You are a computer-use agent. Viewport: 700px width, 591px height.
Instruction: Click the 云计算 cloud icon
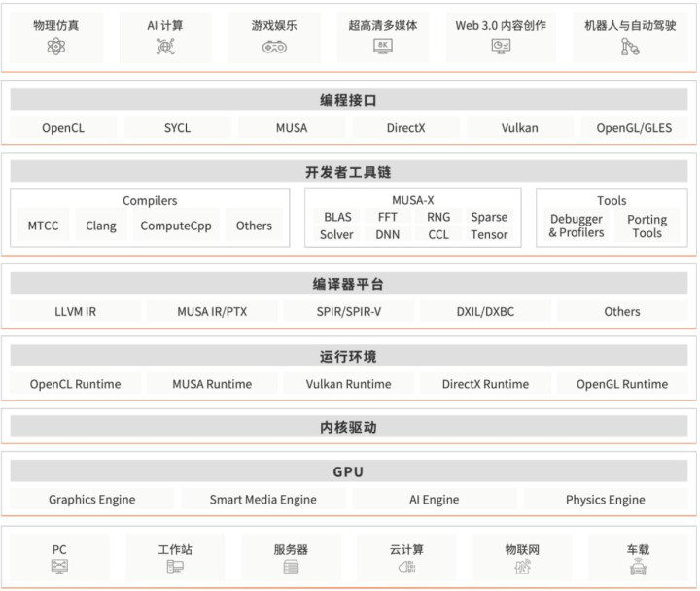point(406,567)
